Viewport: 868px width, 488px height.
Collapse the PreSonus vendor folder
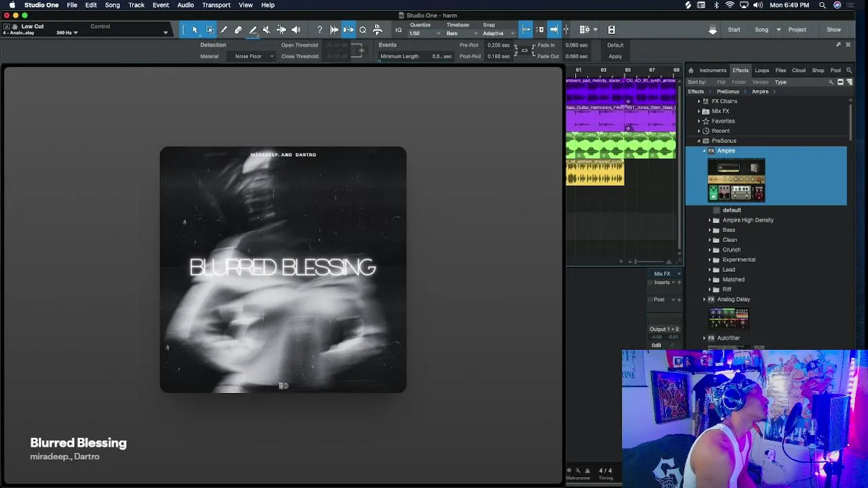[x=699, y=141]
